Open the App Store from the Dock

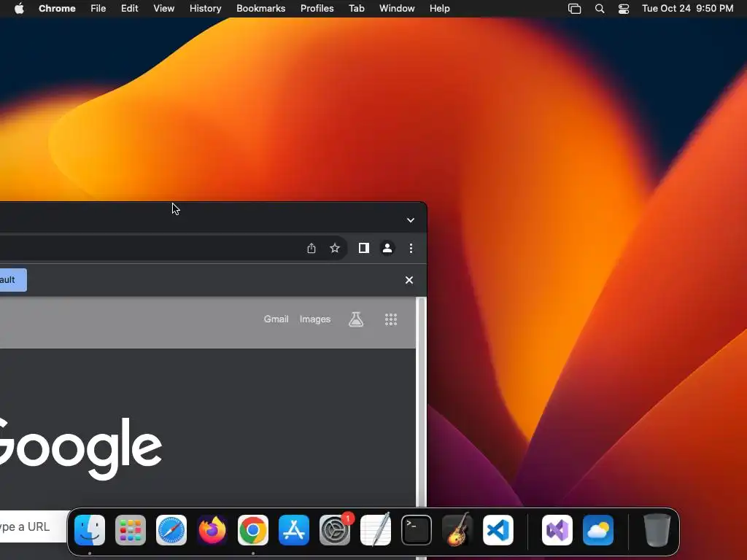(294, 530)
